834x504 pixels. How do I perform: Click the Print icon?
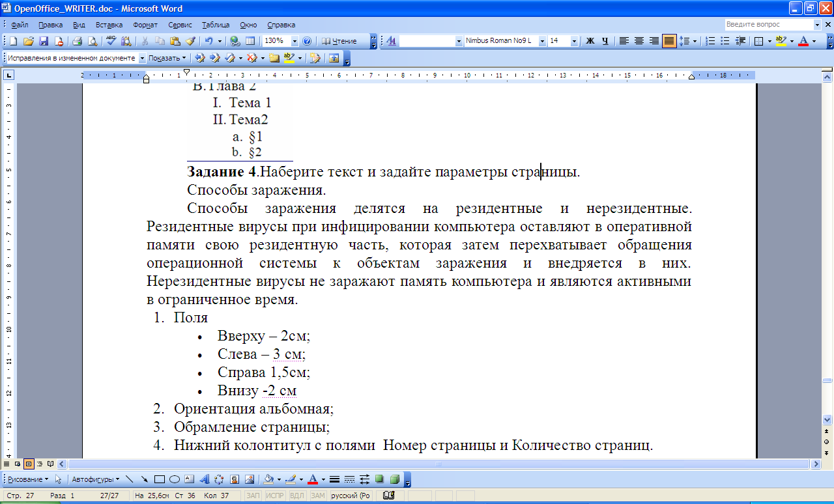tap(77, 41)
